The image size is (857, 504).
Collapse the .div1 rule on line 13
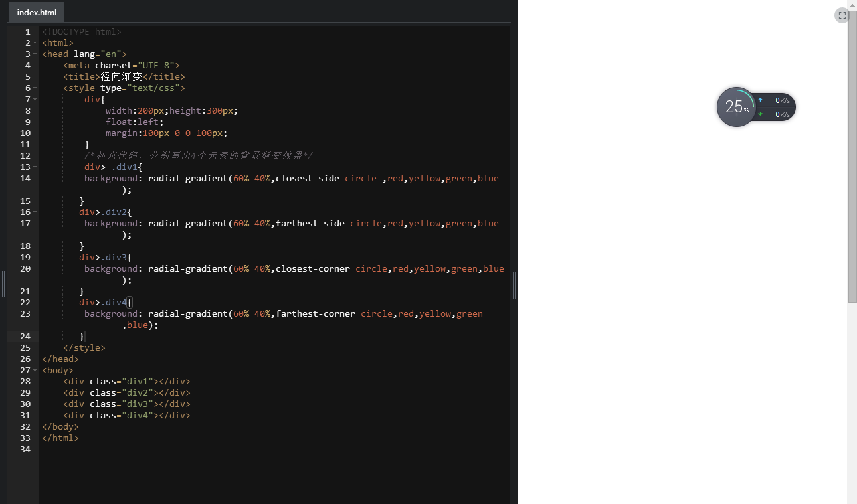(x=35, y=167)
